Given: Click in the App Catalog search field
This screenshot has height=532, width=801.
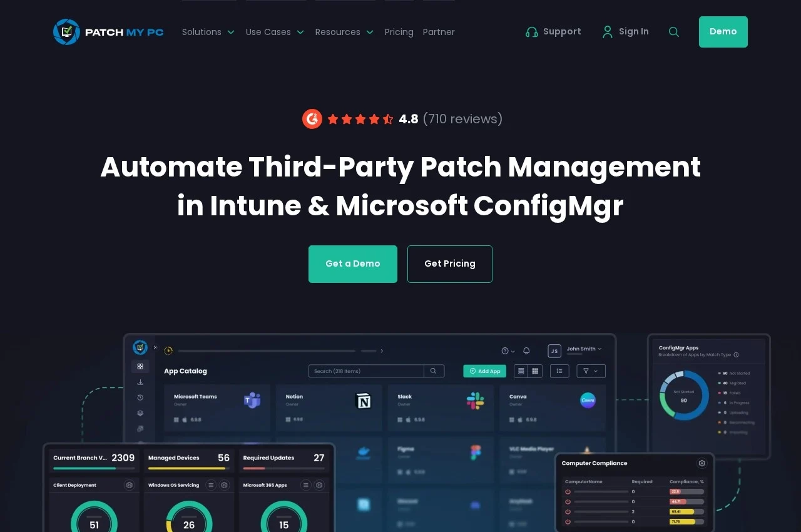Looking at the screenshot, I should [x=366, y=371].
